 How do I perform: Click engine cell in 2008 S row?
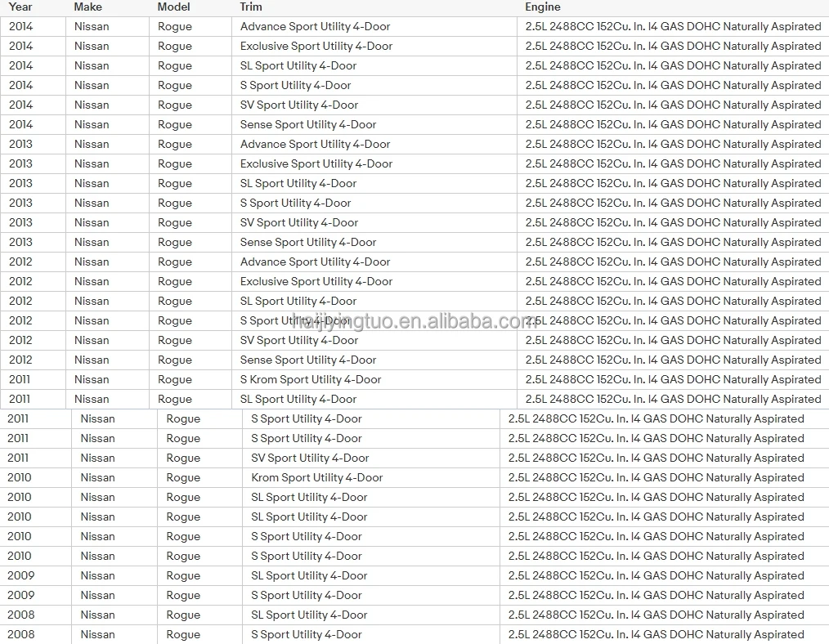(x=664, y=634)
